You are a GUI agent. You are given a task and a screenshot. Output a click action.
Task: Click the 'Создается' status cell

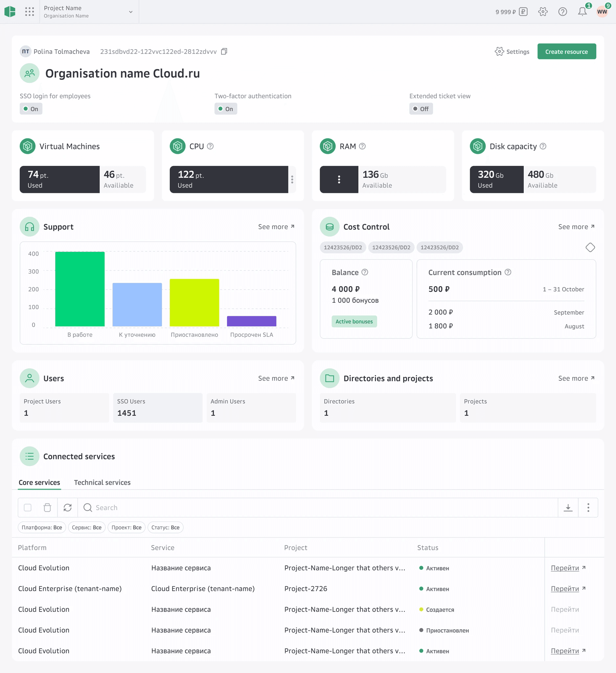point(437,610)
